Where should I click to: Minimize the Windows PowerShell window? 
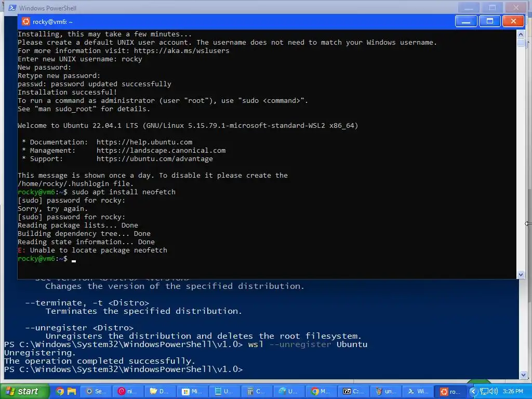[469, 7]
